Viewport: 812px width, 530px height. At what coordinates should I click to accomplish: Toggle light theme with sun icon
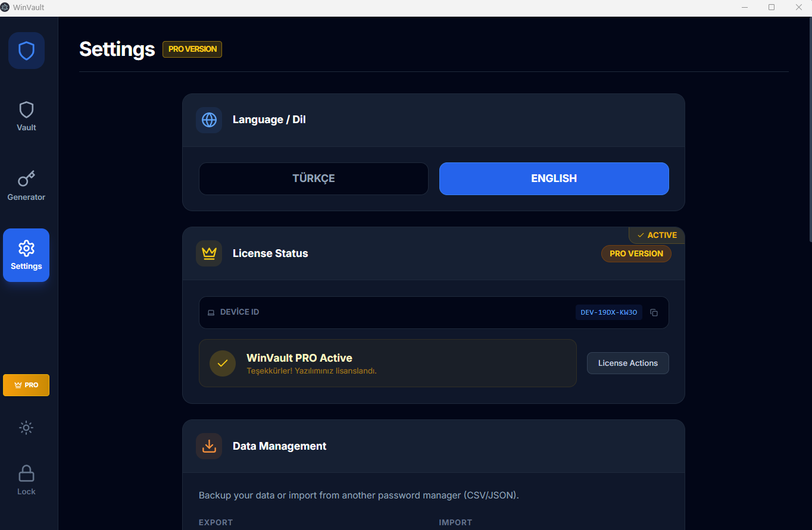[x=26, y=428]
